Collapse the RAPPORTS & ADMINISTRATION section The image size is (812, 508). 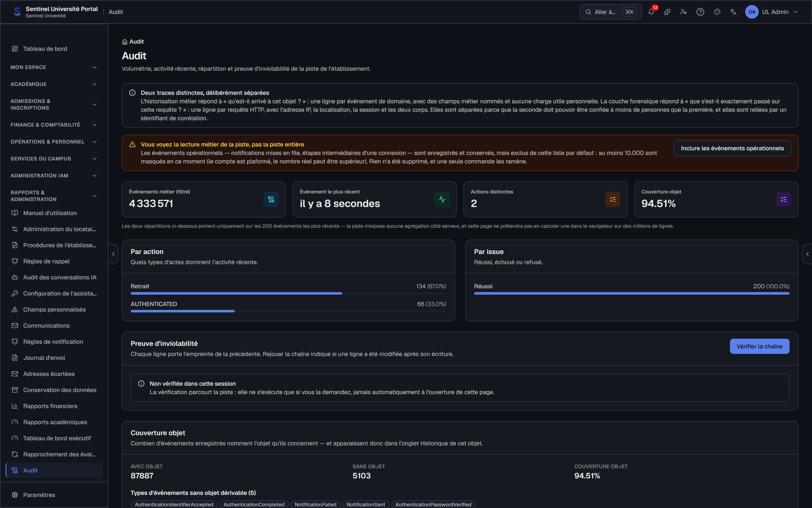point(54,196)
